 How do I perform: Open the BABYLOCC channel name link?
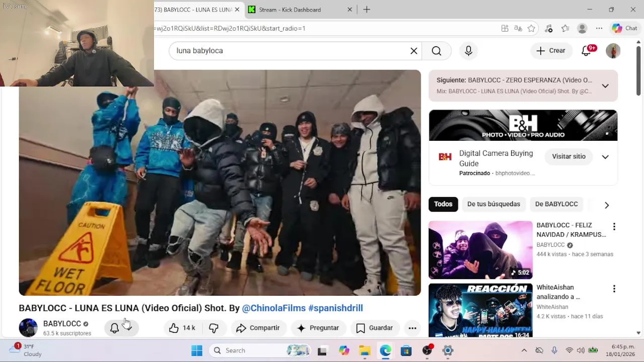(62, 324)
